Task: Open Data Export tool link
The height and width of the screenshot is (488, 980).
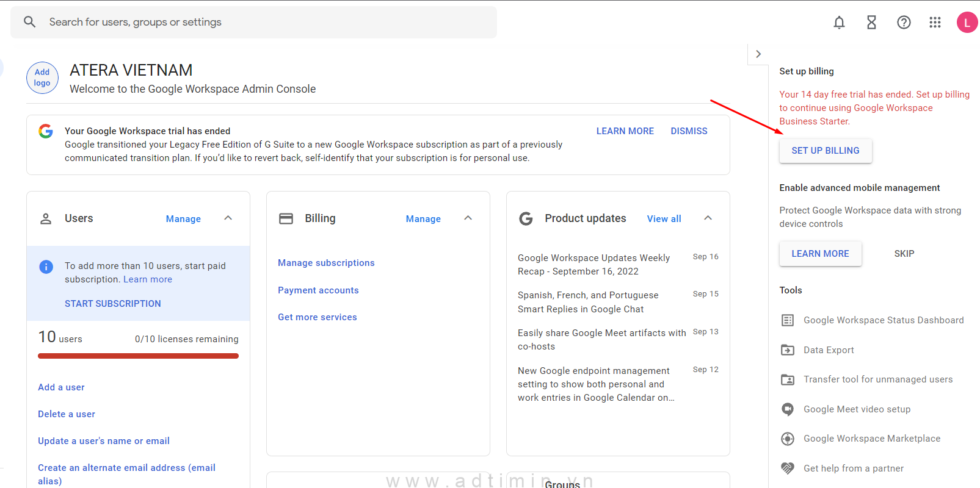Action: pyautogui.click(x=829, y=350)
